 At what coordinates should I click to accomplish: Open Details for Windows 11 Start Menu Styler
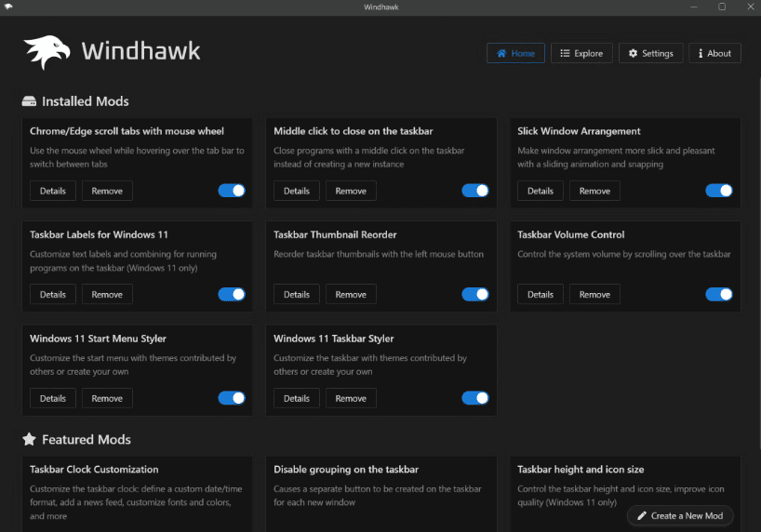pyautogui.click(x=53, y=398)
